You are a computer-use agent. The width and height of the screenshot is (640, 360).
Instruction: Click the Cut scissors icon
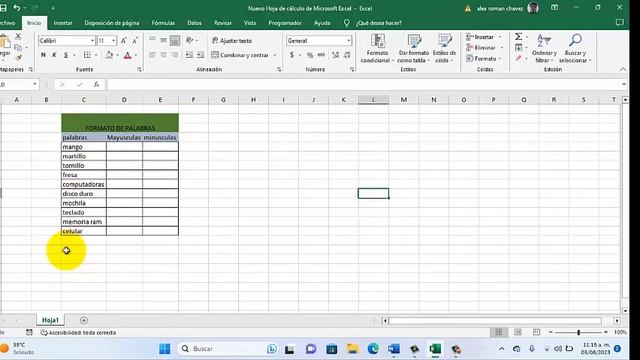pos(18,37)
